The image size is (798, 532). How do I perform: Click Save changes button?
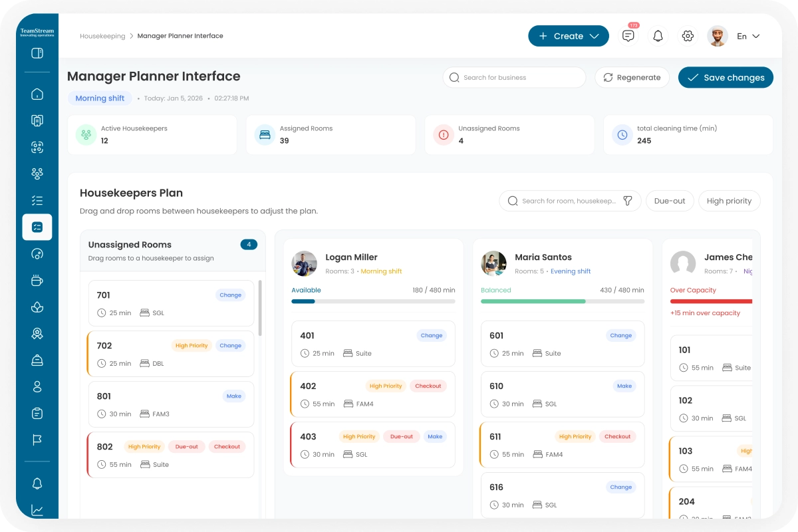pyautogui.click(x=726, y=77)
